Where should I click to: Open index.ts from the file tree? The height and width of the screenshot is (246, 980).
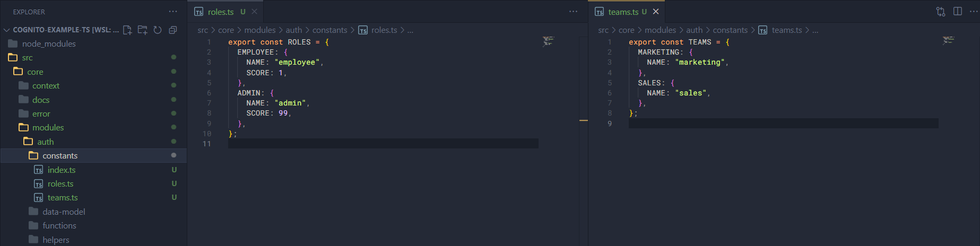pos(61,170)
